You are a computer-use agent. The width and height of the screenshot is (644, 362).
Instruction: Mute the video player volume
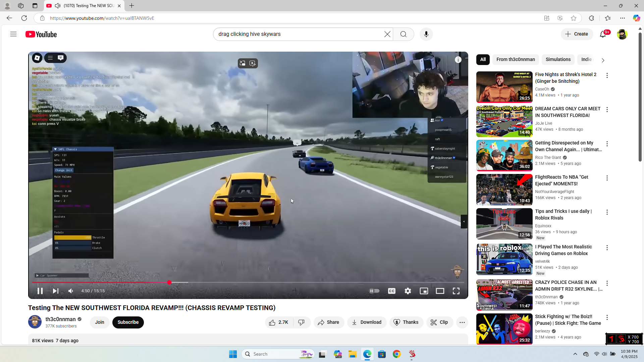pos(71,291)
